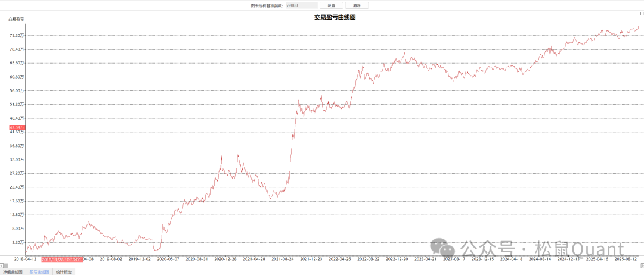Click the 2025-08-12 date label on x-axis

pyautogui.click(x=626, y=259)
